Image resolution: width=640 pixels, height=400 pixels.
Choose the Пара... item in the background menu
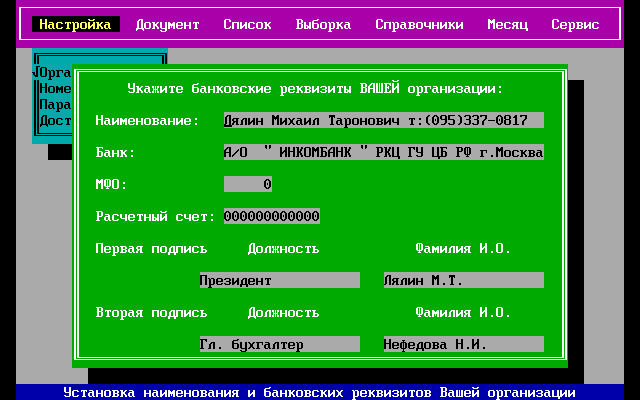point(55,104)
